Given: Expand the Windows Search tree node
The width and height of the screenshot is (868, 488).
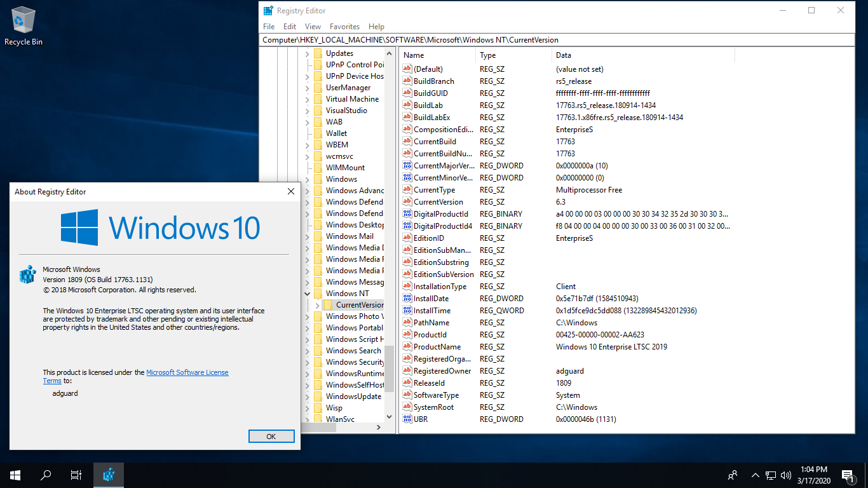Looking at the screenshot, I should [308, 351].
